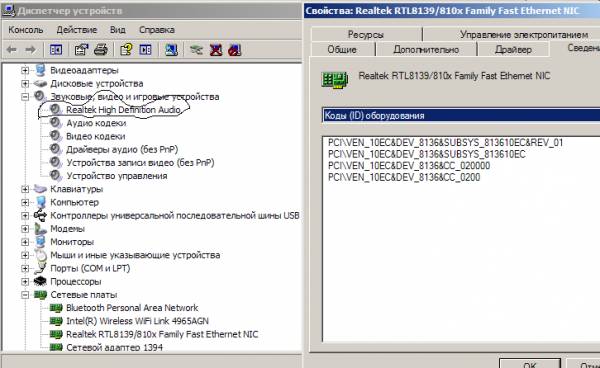
Task: Select Intel(R) Wireless WiFi Link 4965AGN
Action: click(x=137, y=321)
